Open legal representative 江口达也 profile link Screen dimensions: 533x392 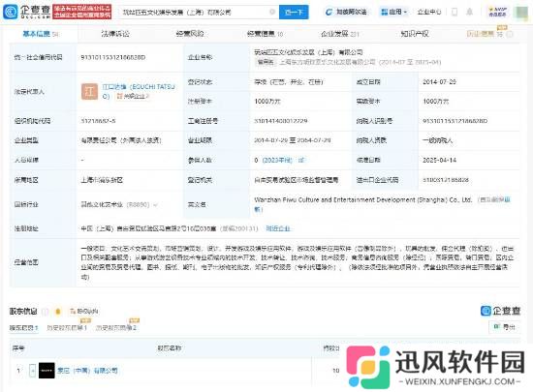tap(139, 91)
